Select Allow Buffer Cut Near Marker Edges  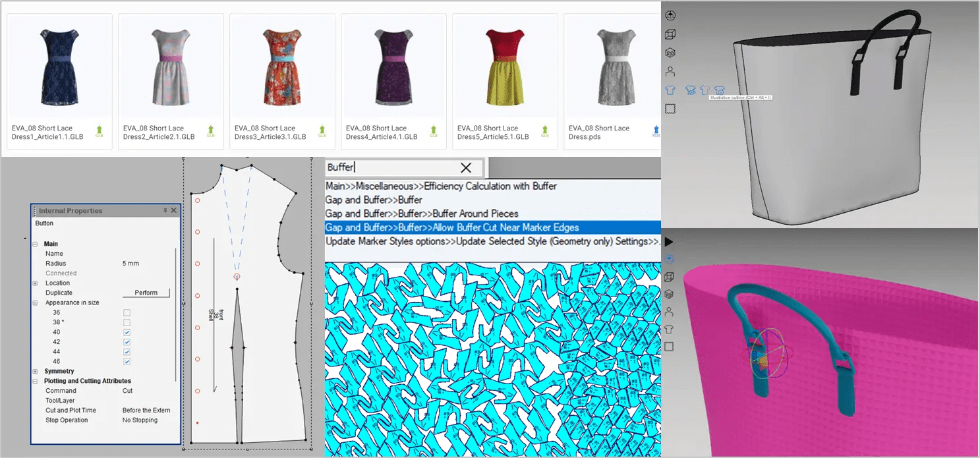point(492,227)
